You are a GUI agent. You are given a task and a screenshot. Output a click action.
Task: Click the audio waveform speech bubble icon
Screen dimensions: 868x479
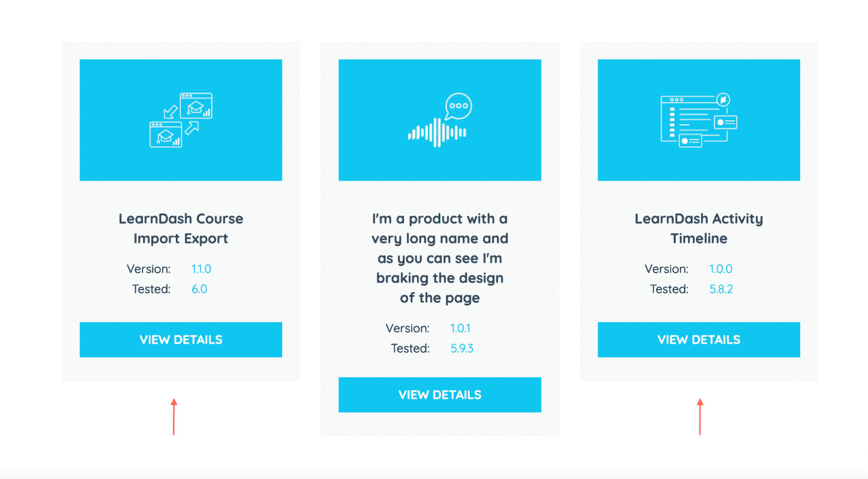[x=440, y=120]
